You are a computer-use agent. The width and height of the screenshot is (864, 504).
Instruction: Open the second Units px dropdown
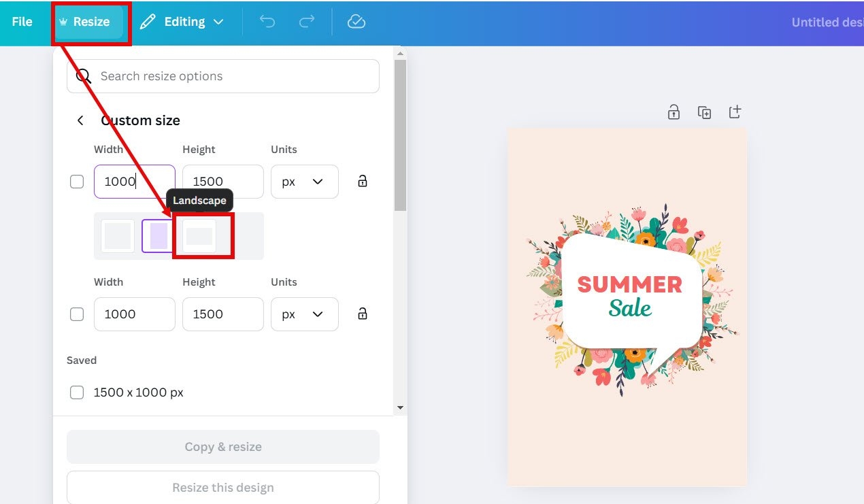click(304, 314)
